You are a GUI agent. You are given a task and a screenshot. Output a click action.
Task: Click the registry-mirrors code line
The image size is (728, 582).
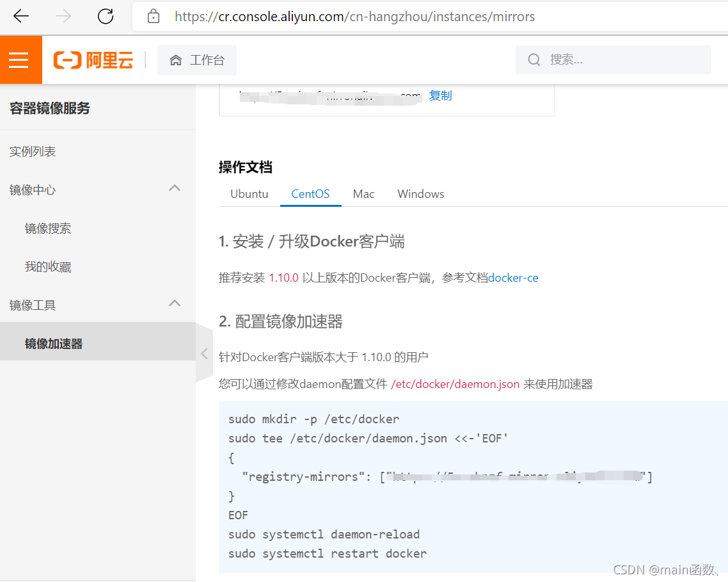447,476
